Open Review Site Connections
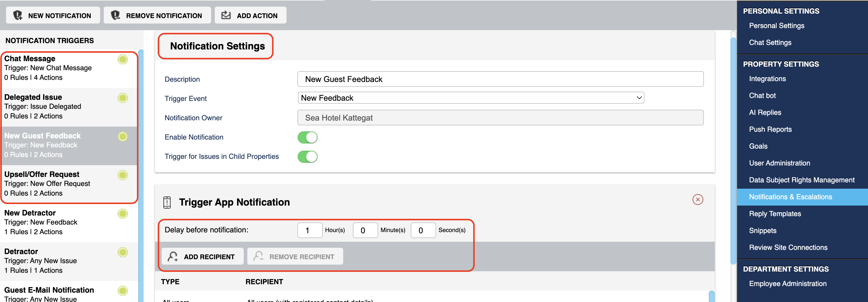This screenshot has height=302, width=868. [788, 247]
